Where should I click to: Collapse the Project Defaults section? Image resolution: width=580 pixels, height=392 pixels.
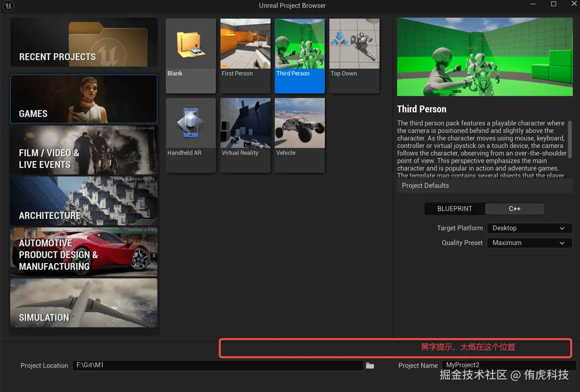[x=485, y=186]
